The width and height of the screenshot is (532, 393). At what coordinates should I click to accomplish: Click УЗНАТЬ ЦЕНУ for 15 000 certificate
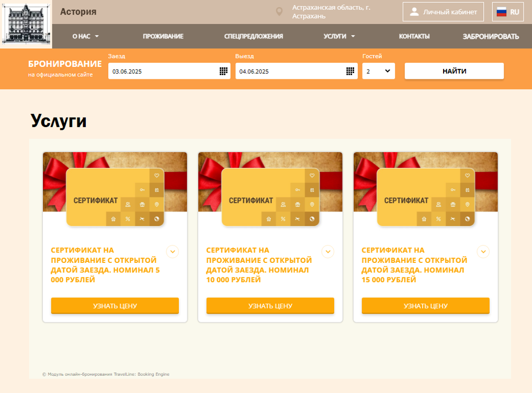click(x=425, y=306)
